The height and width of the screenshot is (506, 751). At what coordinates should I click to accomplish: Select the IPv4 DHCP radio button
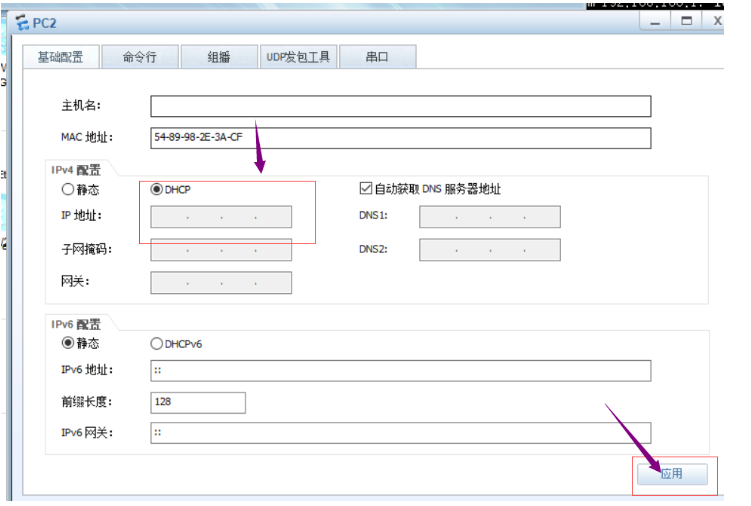click(157, 189)
